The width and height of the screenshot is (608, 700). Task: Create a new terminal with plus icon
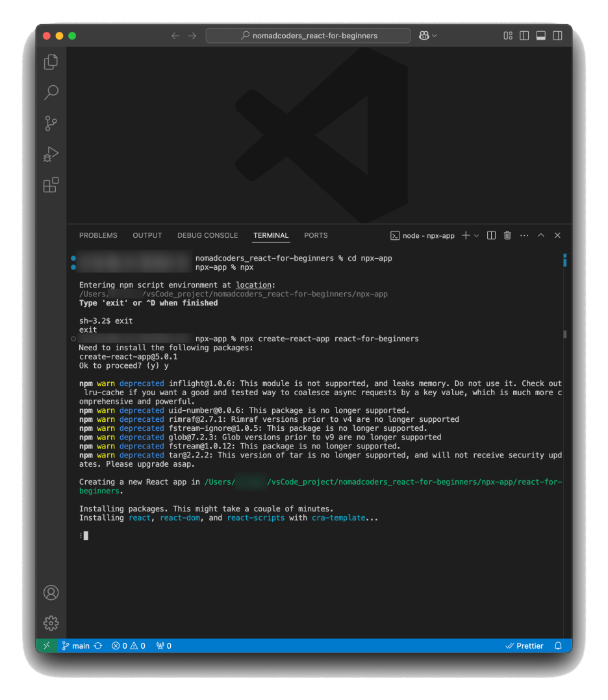(466, 235)
